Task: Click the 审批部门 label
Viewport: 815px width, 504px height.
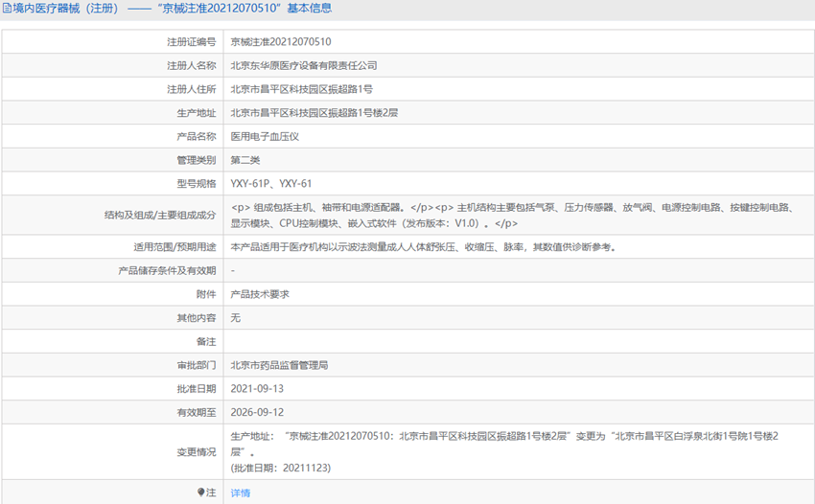Action: point(197,365)
